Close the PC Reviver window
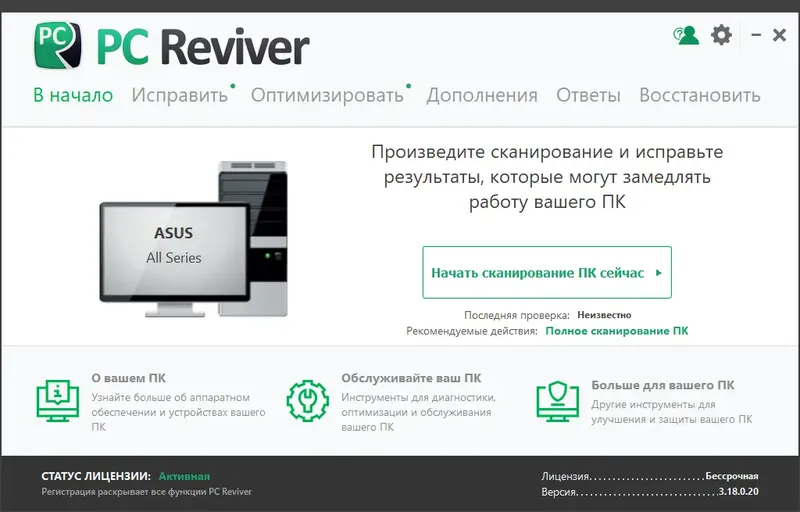Screen dimensions: 800x512 (779, 35)
